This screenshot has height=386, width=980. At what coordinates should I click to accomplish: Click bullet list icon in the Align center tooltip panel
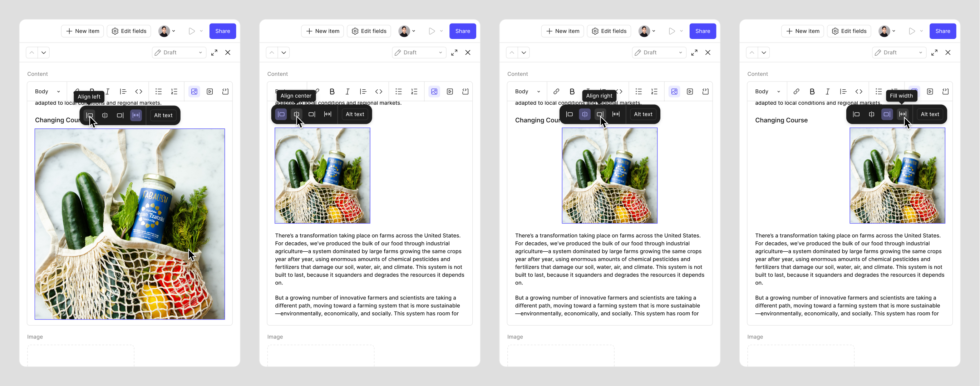tap(399, 91)
